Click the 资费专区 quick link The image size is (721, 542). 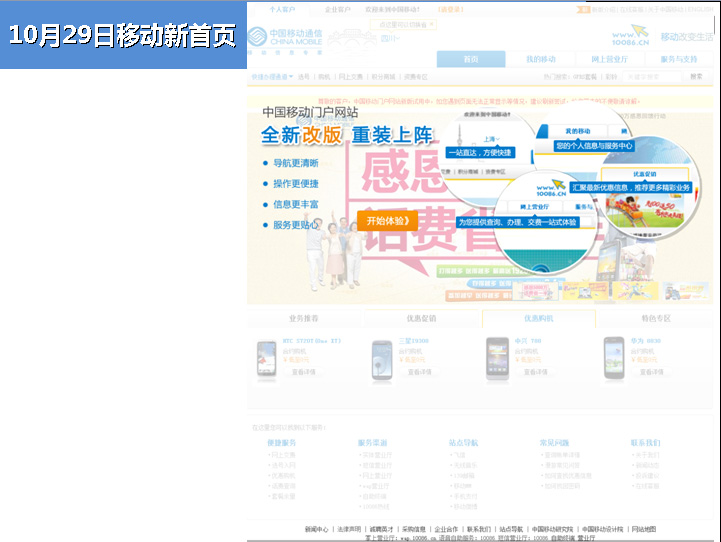(416, 77)
